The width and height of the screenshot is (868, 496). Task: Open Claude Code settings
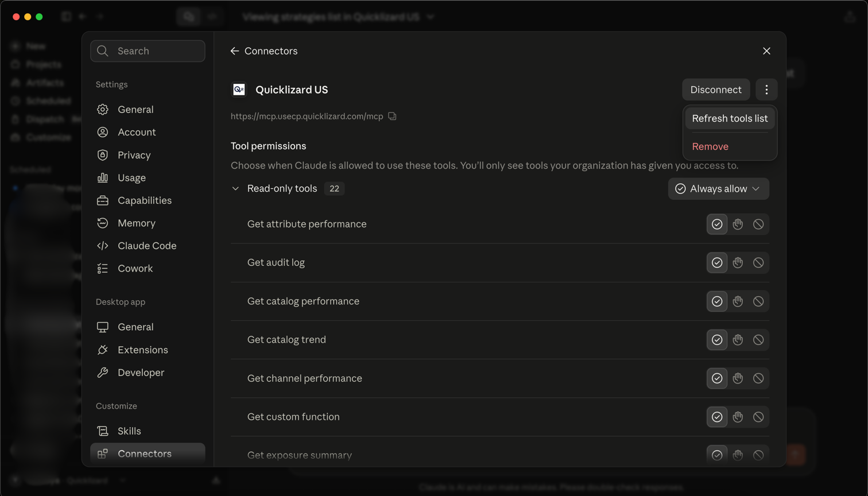tap(148, 246)
